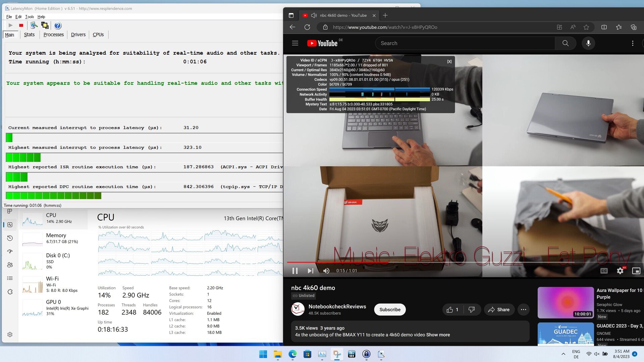Show hidden tray icons chevron
Screen dimensions: 644x362
(563, 354)
